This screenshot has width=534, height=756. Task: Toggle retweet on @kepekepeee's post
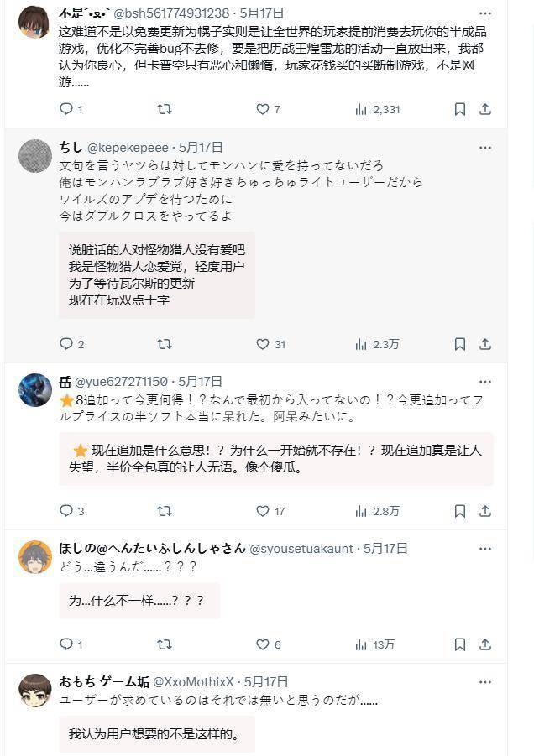[x=165, y=344]
